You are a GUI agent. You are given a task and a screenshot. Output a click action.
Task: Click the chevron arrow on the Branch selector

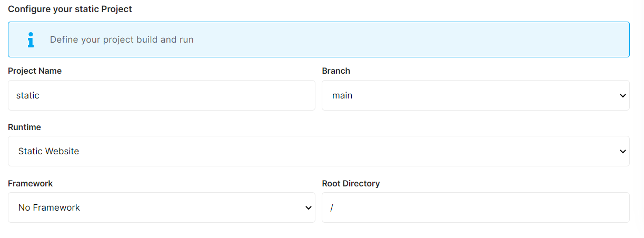(623, 96)
